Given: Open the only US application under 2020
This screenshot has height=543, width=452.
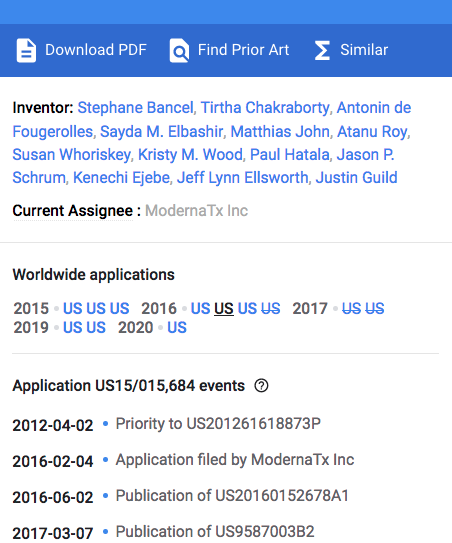Looking at the screenshot, I should coord(177,328).
